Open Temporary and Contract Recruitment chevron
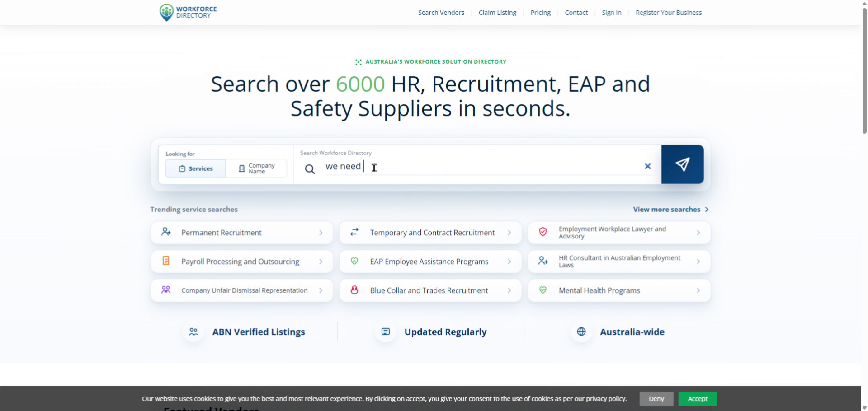 point(509,233)
